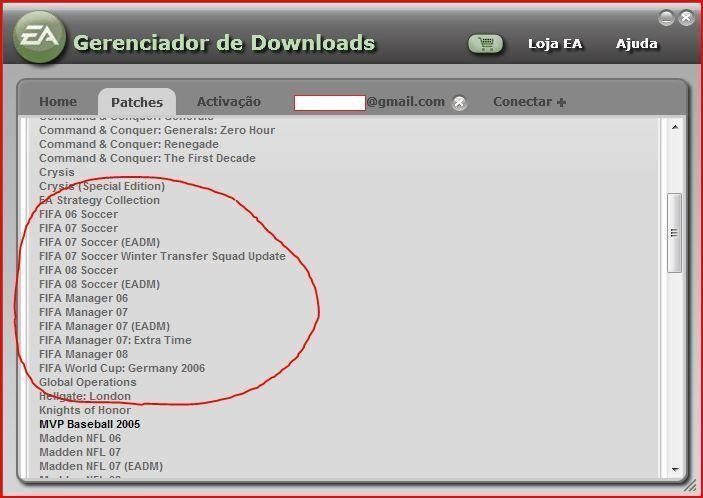Image resolution: width=703 pixels, height=498 pixels.
Task: Select Hellgate: London
Action: (85, 396)
